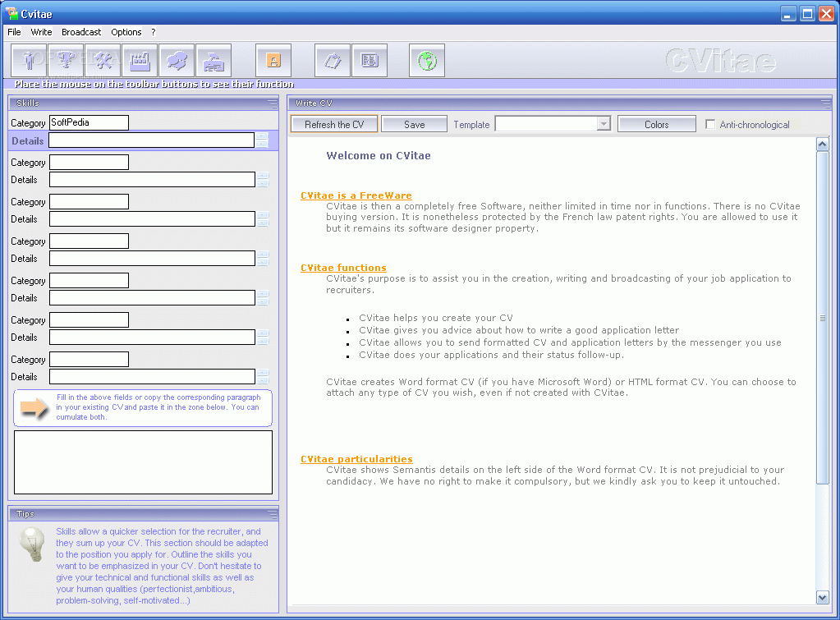Maximize the CVitae window

(807, 13)
